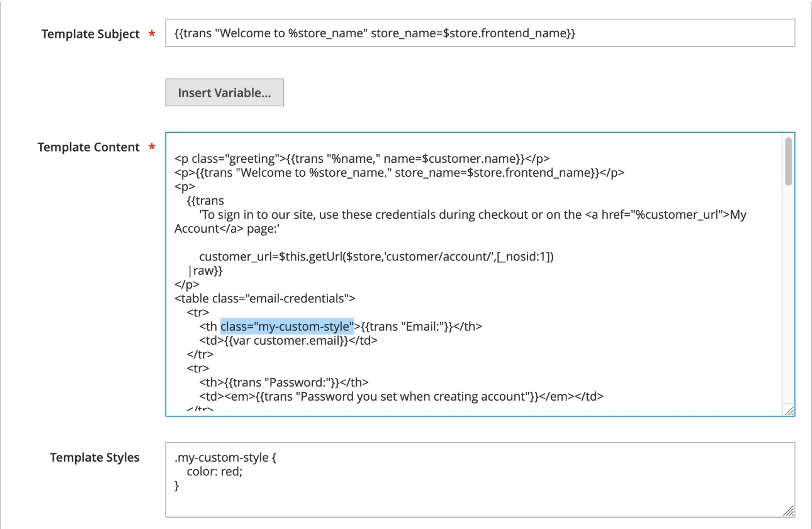The image size is (812, 529).
Task: Click the Template Content scrollbar thumb
Action: (788, 161)
